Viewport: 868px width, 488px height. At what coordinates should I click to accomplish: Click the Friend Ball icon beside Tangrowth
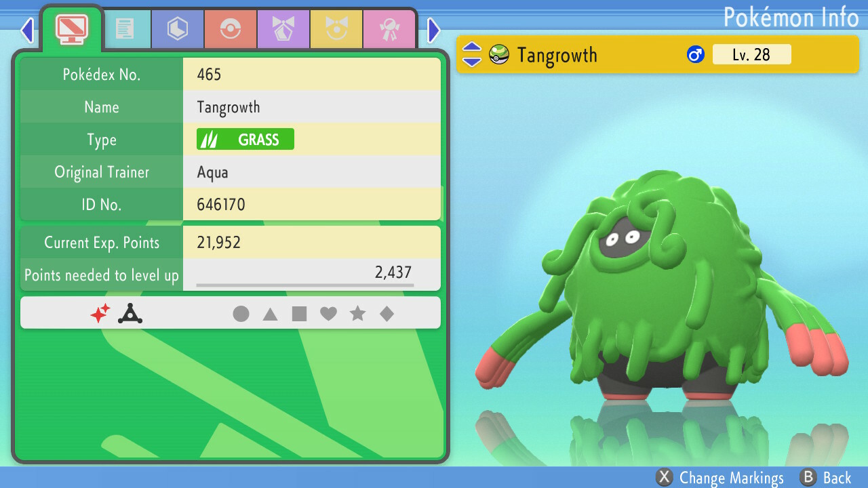(x=499, y=54)
